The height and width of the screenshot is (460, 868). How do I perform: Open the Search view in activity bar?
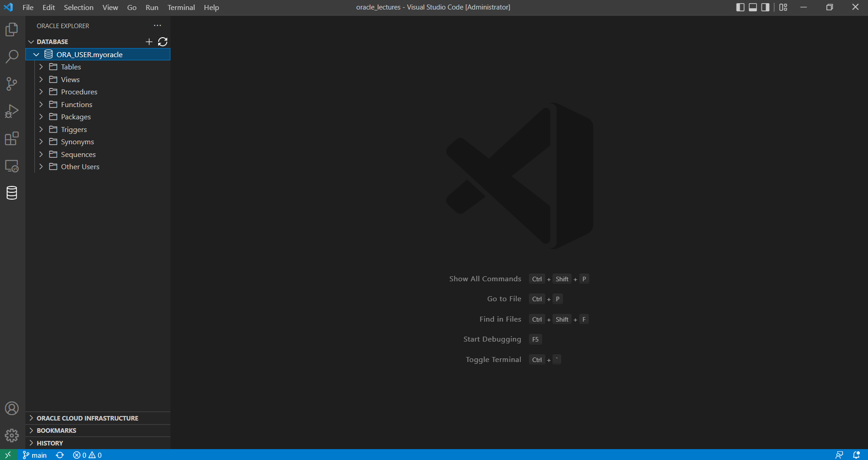point(12,57)
